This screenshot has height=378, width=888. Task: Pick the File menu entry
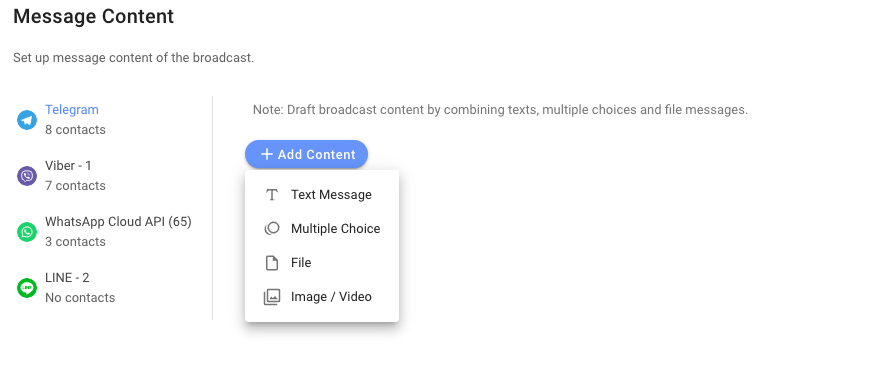(x=322, y=263)
